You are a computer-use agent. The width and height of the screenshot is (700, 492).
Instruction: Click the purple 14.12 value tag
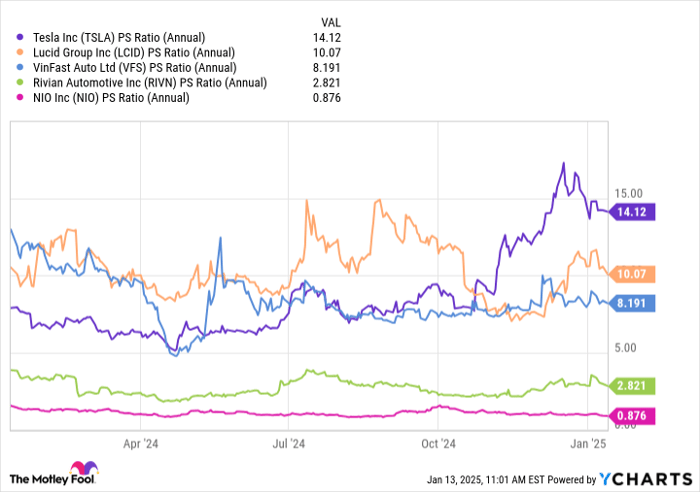pyautogui.click(x=634, y=212)
